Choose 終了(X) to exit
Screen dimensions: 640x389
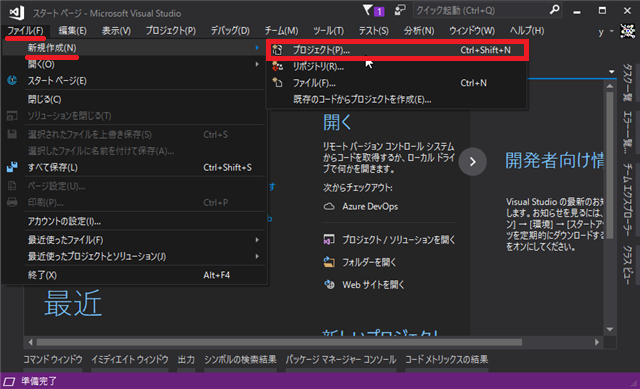coord(134,275)
